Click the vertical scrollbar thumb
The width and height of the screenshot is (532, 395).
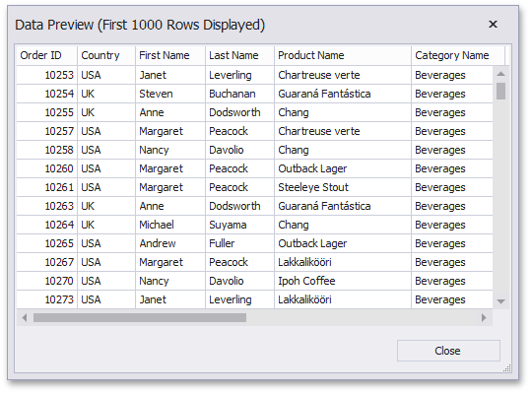[x=500, y=91]
